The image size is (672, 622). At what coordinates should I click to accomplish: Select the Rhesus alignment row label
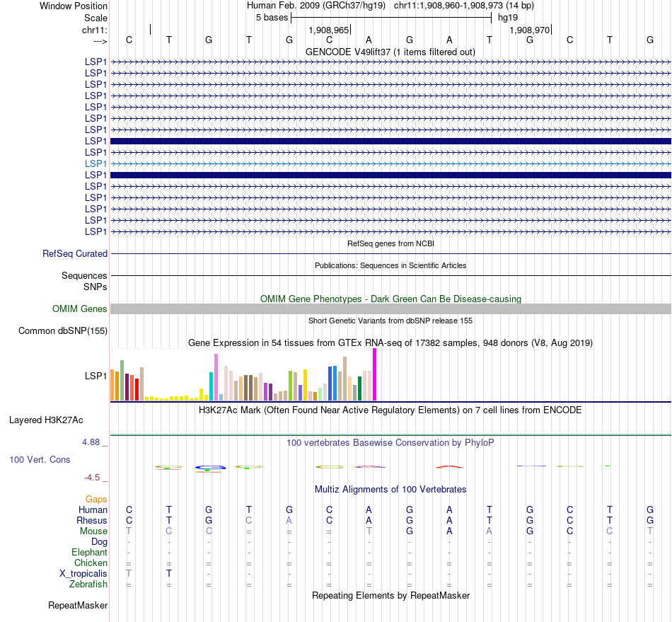[x=92, y=520]
